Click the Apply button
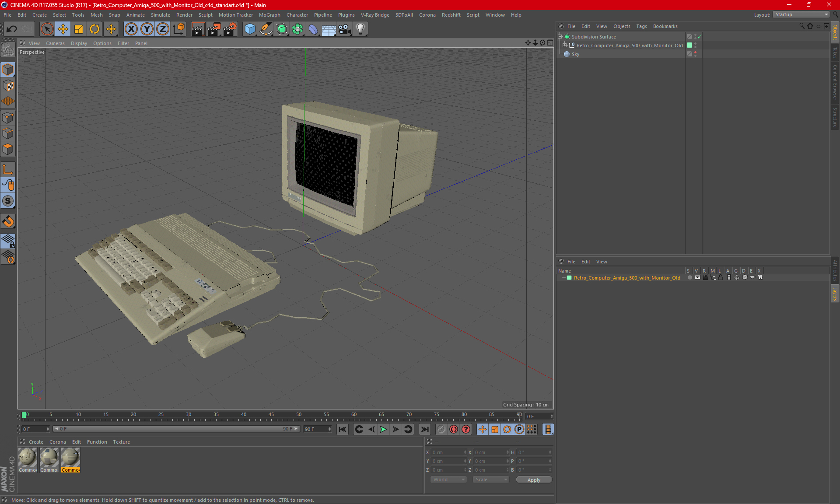Viewport: 840px width, 504px height. pos(533,480)
